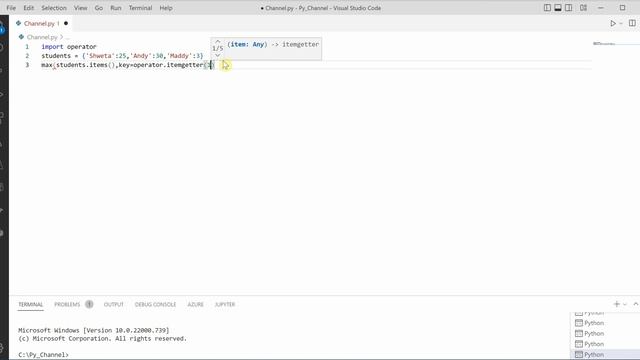Expand the dropdown next to Run button
This screenshot has height=360, width=640.
621,24
